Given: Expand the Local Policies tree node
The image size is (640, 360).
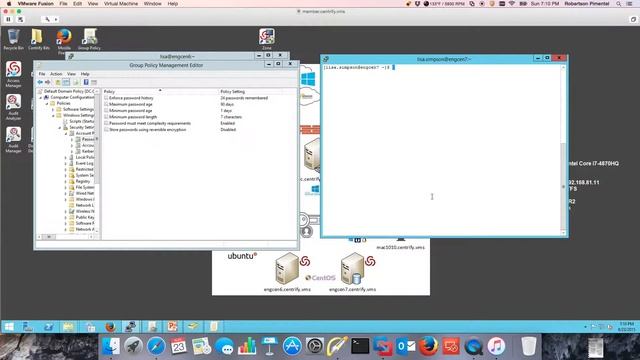Looking at the screenshot, I should [66, 157].
